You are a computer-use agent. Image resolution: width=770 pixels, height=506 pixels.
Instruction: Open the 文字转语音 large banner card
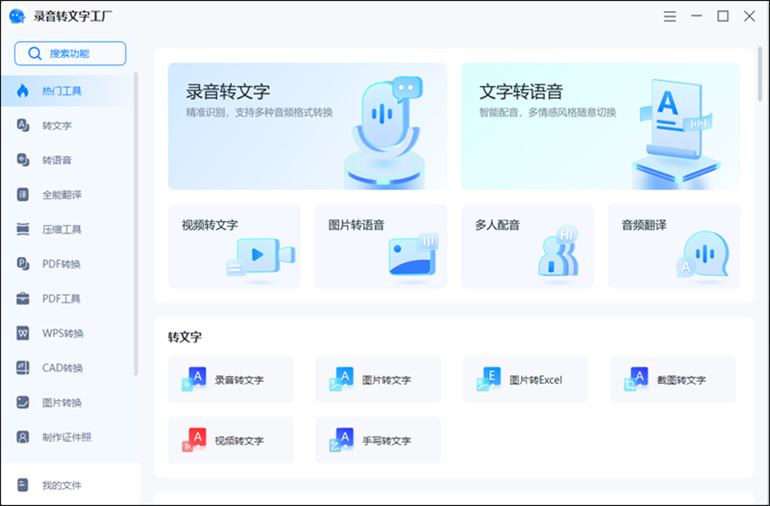pyautogui.click(x=600, y=126)
